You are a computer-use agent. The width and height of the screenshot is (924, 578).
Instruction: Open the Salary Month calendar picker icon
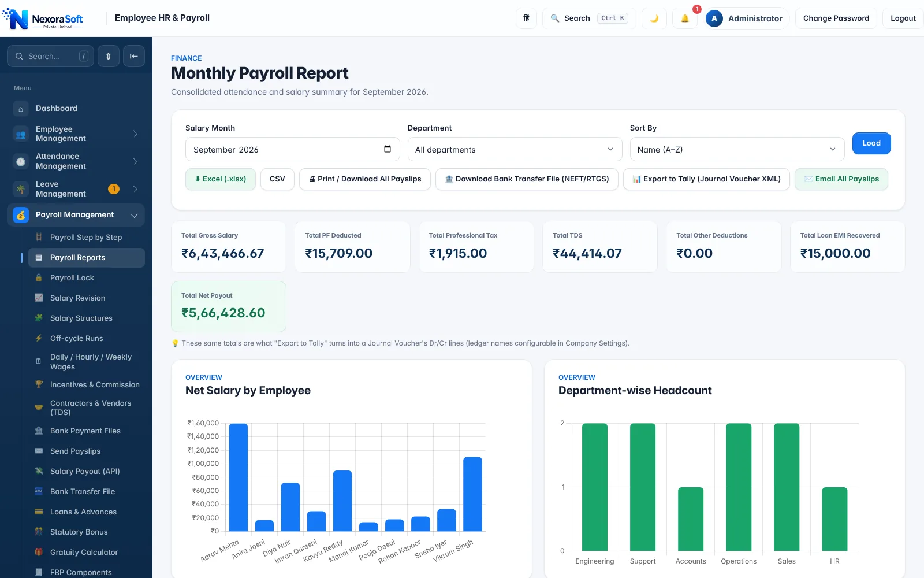pyautogui.click(x=388, y=149)
